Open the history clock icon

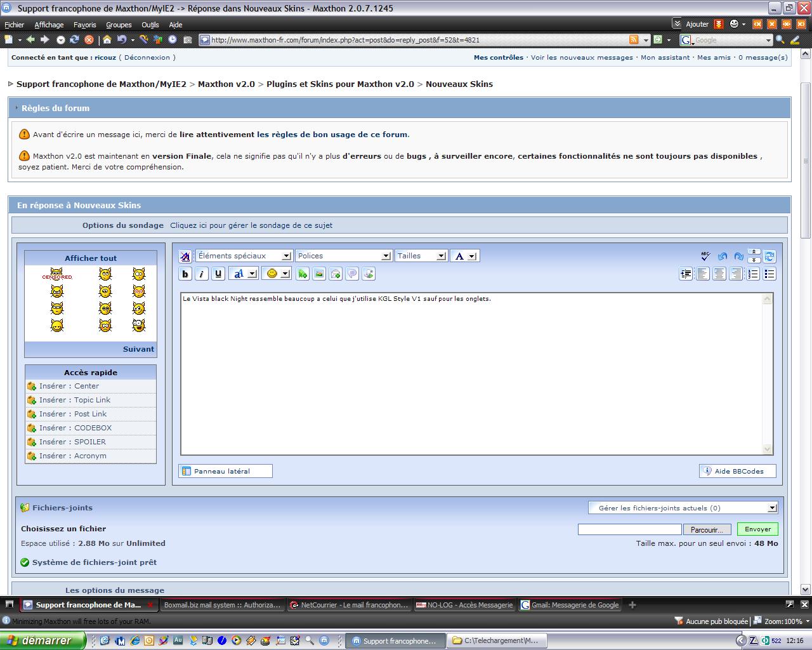tap(173, 39)
